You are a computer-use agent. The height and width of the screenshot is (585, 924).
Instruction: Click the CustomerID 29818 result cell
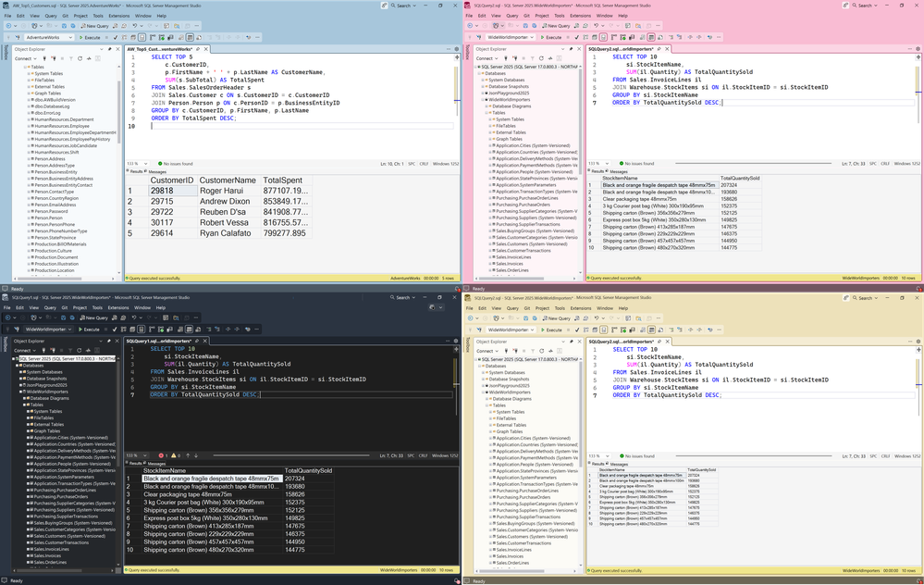coord(173,191)
